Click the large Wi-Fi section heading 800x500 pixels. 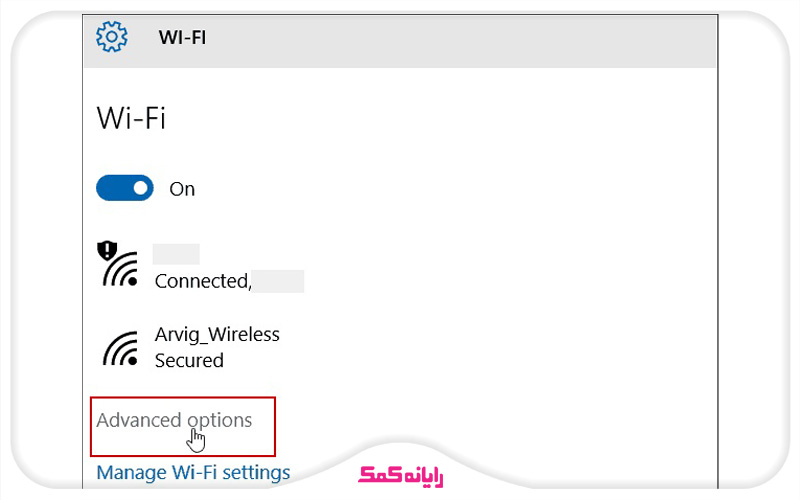(x=131, y=119)
